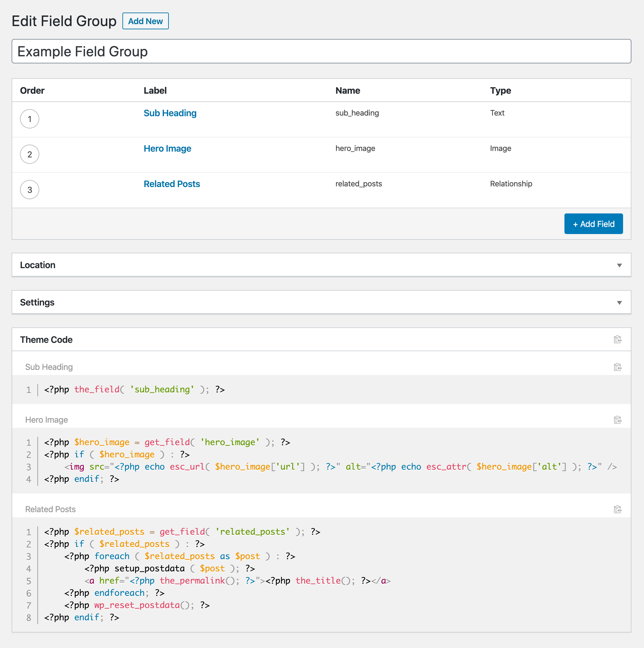This screenshot has width=644, height=648.
Task: Copy the Sub Heading code snippet
Action: pyautogui.click(x=618, y=367)
